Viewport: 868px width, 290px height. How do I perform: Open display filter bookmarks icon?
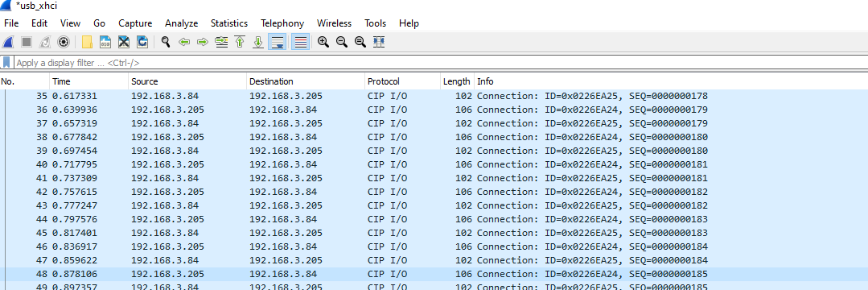(6, 62)
